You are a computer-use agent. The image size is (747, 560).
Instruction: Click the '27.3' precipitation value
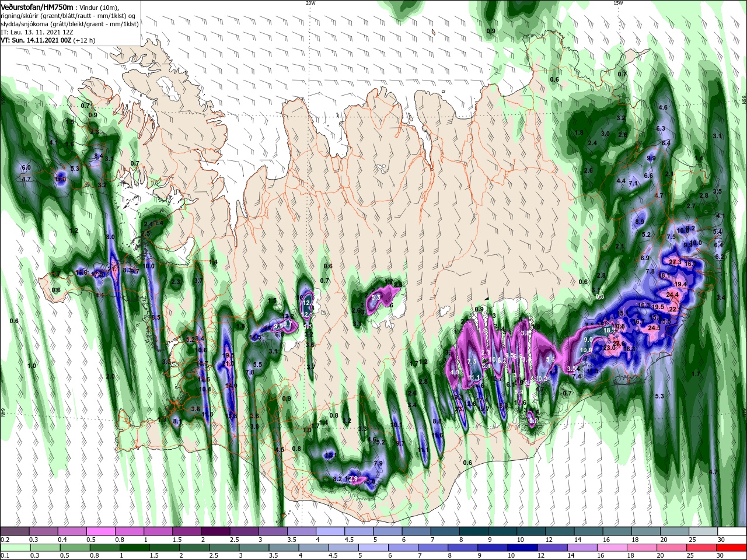coord(675,262)
